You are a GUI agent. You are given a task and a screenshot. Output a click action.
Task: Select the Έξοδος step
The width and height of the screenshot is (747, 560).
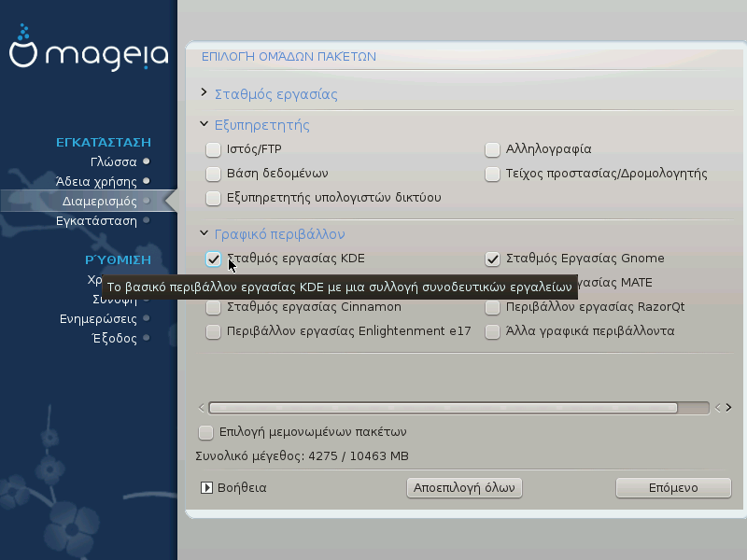114,338
